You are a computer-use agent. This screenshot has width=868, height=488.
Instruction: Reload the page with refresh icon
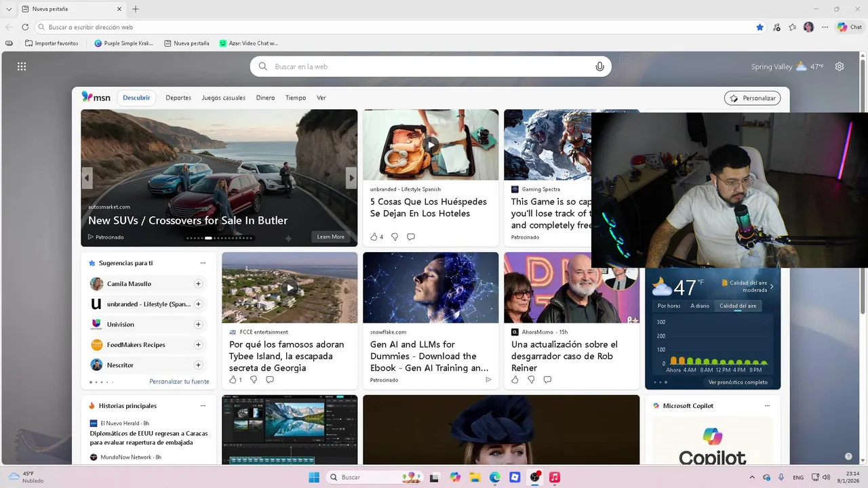click(25, 27)
